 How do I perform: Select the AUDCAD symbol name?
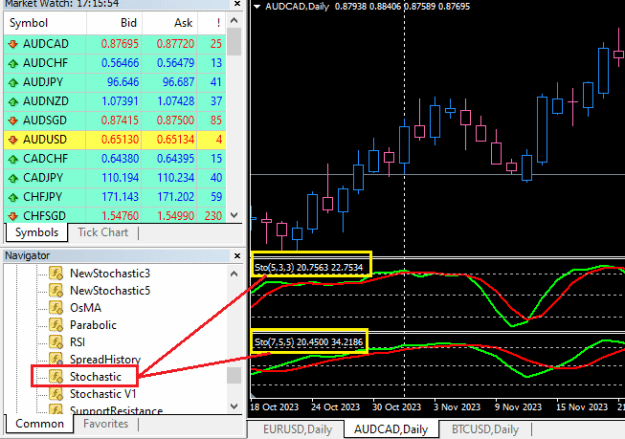[x=46, y=44]
